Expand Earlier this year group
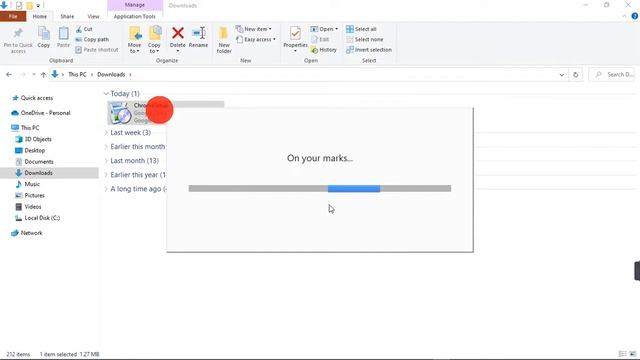This screenshot has height=360, width=640. coord(106,175)
